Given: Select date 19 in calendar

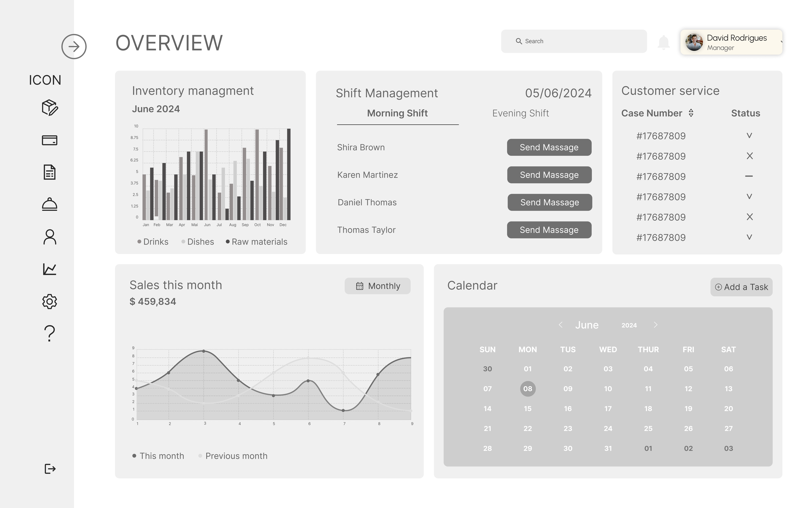Looking at the screenshot, I should (x=688, y=409).
